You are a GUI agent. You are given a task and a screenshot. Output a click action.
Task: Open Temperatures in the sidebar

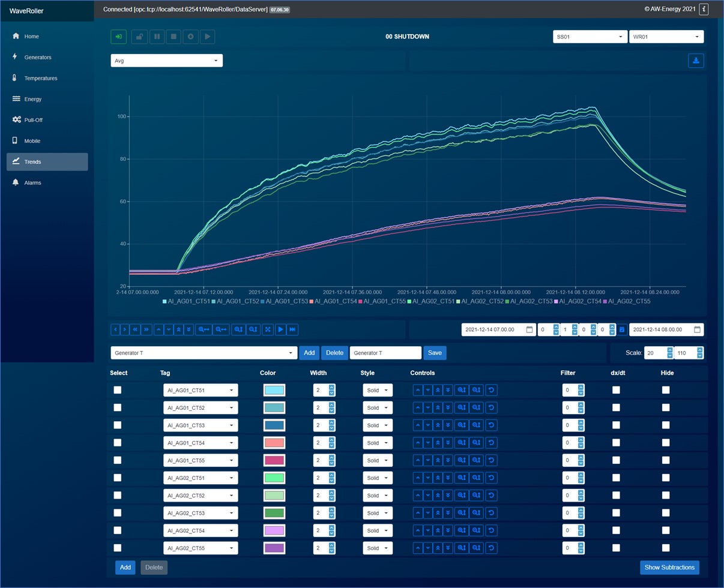(40, 78)
